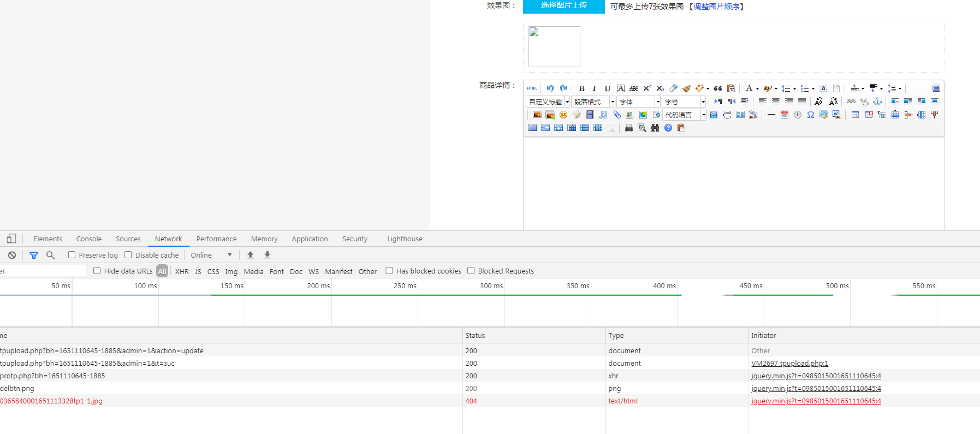Apply superscript formatting
The height and width of the screenshot is (434, 980).
(647, 88)
